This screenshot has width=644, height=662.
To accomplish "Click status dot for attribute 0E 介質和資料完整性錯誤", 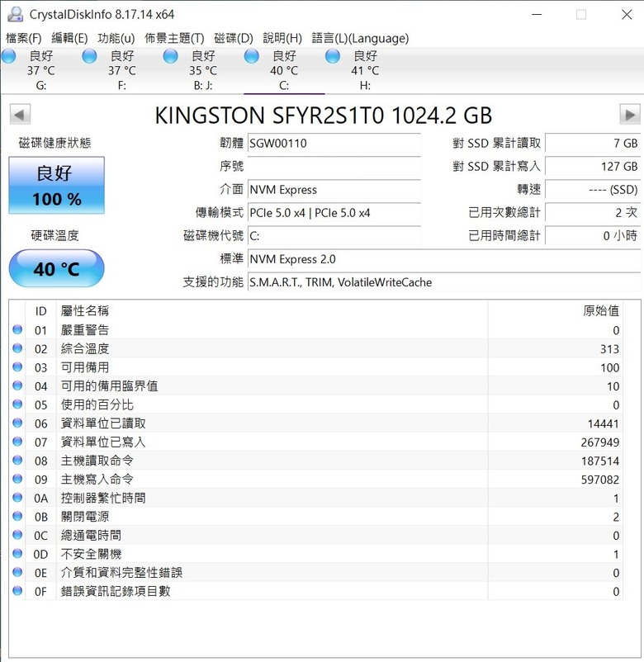I will point(17,572).
